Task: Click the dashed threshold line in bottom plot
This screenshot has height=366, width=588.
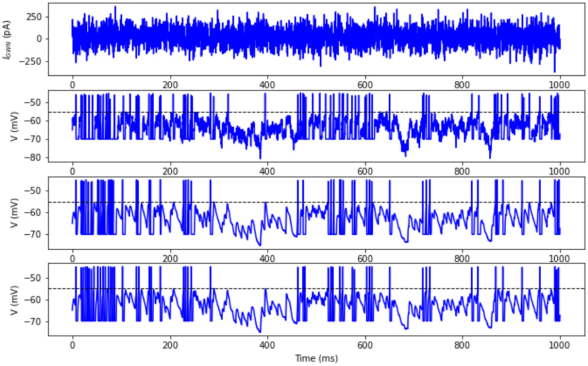Action: point(298,289)
